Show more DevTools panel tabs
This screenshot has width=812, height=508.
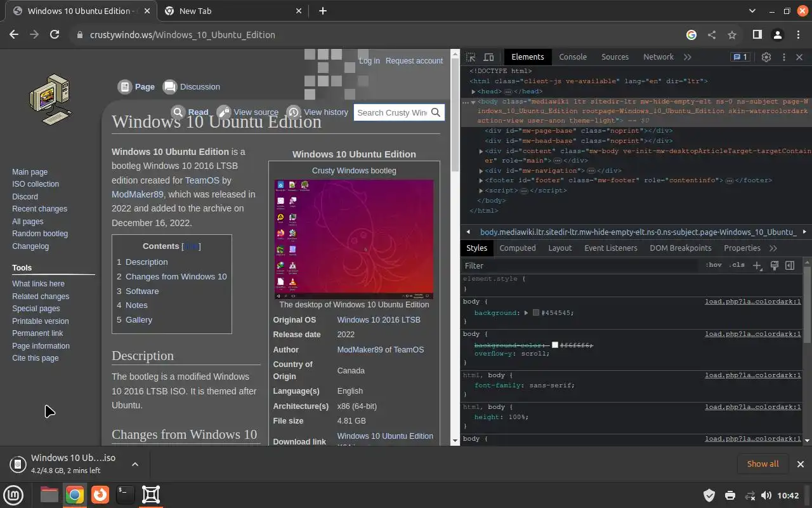click(x=688, y=57)
